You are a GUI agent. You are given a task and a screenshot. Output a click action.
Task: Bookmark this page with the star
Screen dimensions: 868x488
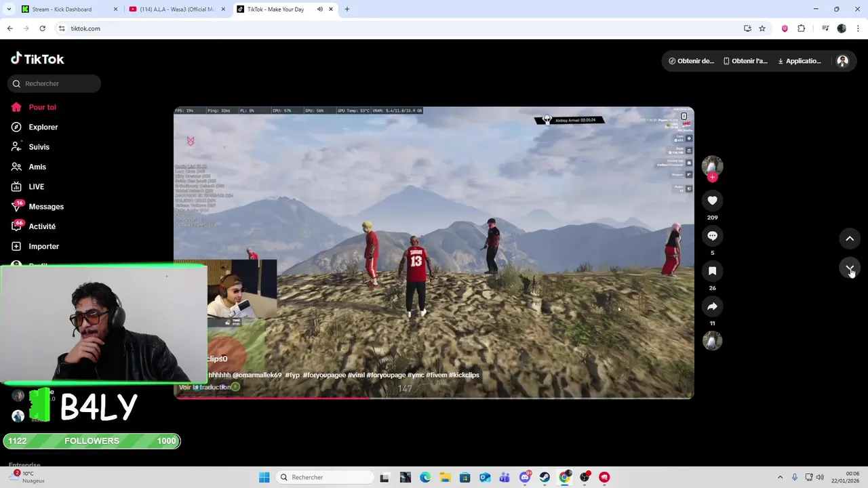pyautogui.click(x=762, y=28)
